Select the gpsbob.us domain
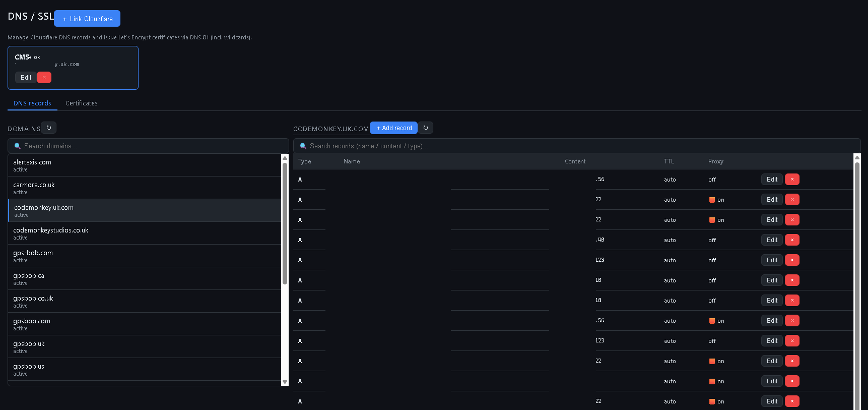Image resolution: width=868 pixels, height=410 pixels. pyautogui.click(x=145, y=369)
